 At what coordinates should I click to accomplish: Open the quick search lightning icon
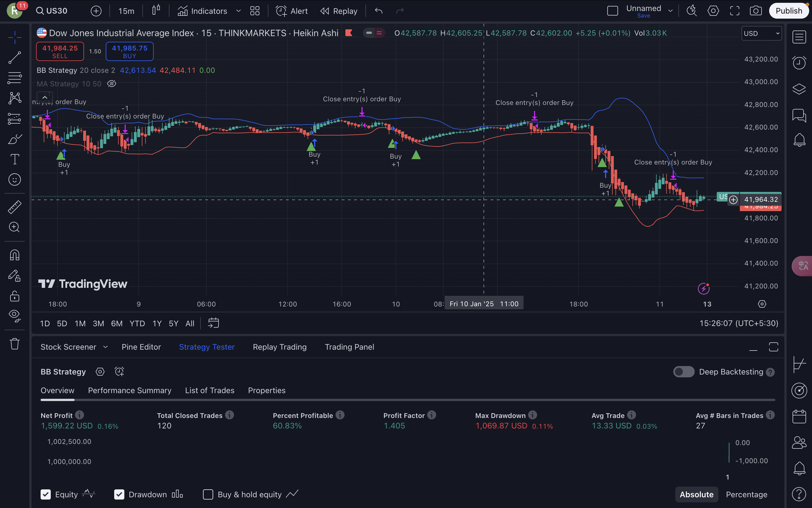point(692,11)
